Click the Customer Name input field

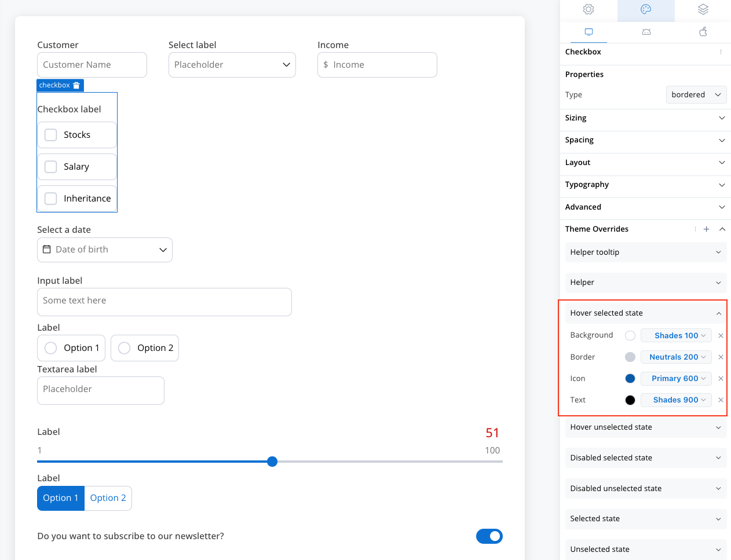pos(92,65)
